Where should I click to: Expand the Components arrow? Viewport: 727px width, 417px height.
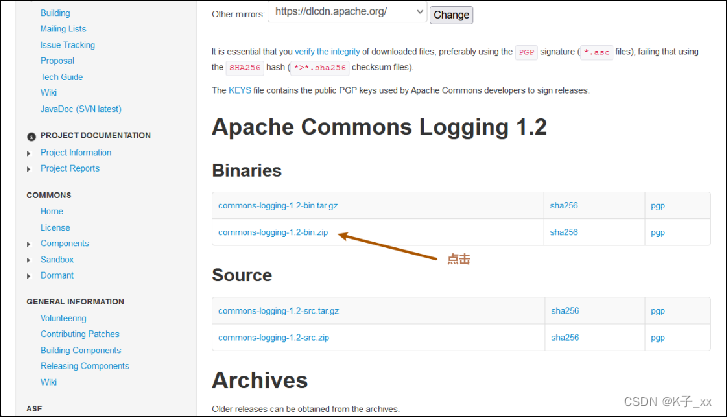[x=29, y=244]
